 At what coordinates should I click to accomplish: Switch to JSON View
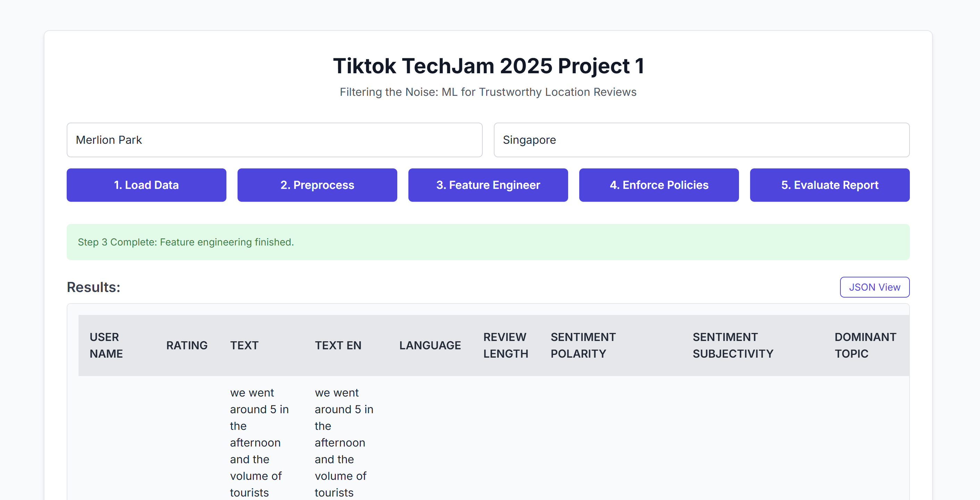coord(874,287)
